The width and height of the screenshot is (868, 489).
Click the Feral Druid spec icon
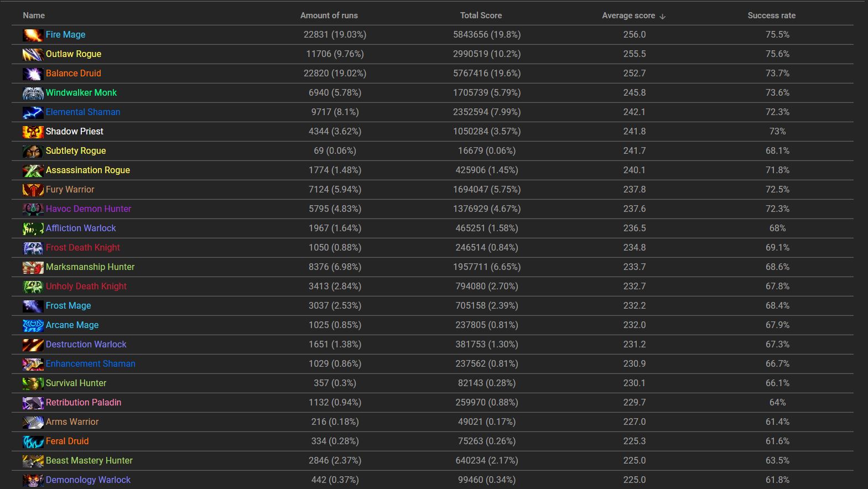click(33, 441)
